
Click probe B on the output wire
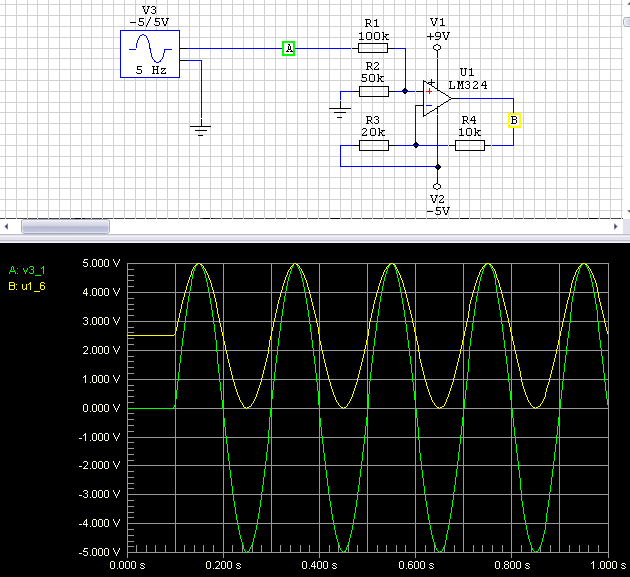coord(514,121)
